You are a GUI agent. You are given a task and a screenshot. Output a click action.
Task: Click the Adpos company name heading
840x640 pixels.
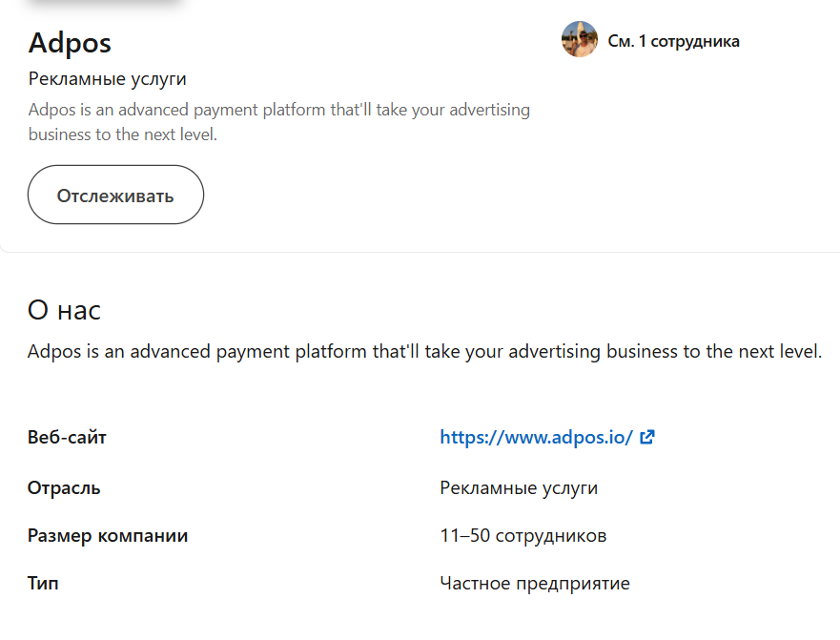70,43
